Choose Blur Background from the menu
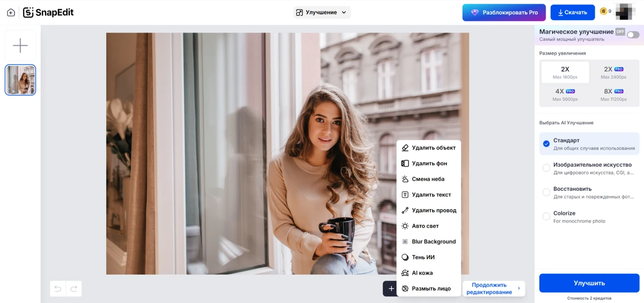644x303 pixels. click(x=433, y=242)
